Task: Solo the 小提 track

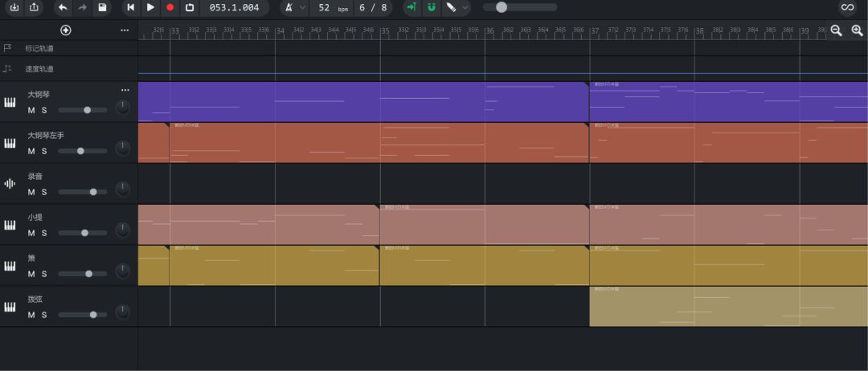Action: tap(44, 233)
